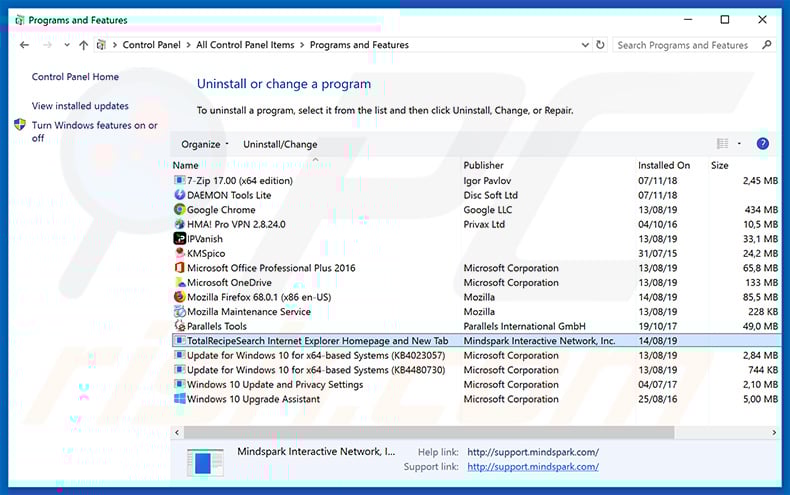Sort list by the Name column header
The height and width of the screenshot is (495, 790).
tap(185, 165)
